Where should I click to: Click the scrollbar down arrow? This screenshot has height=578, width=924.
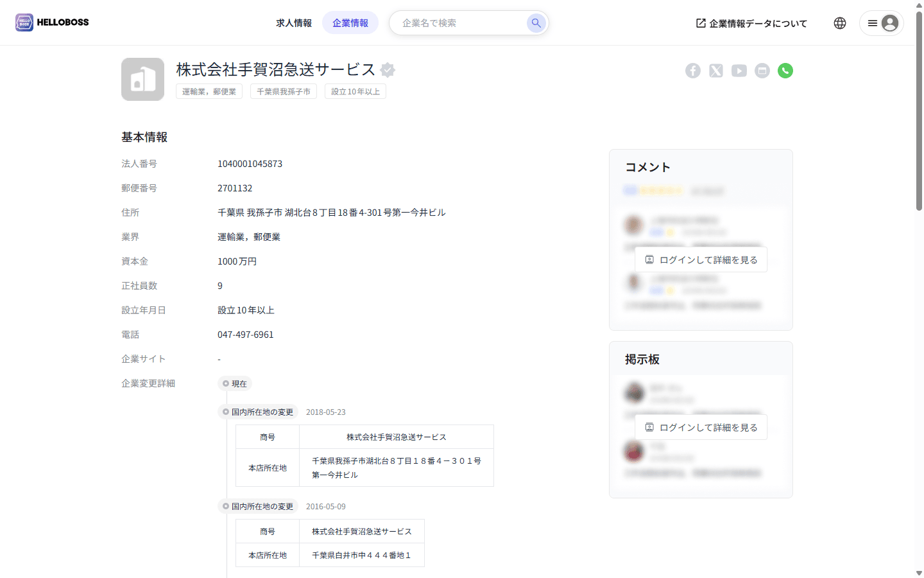919,573
